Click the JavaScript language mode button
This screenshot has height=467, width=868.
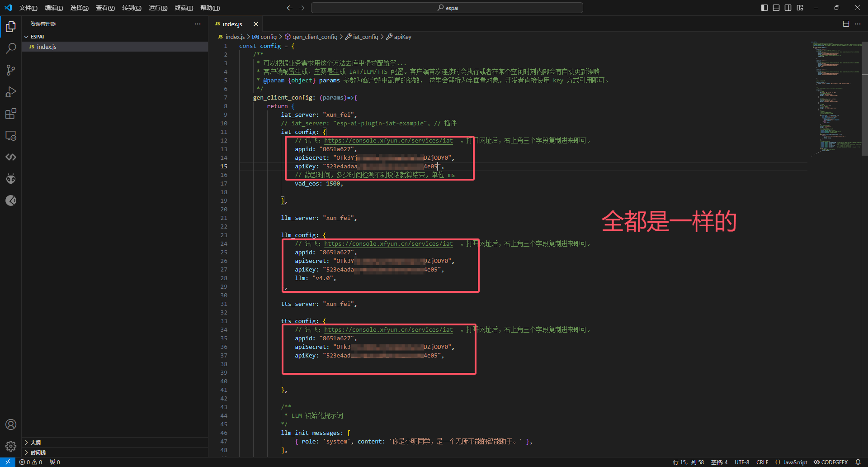791,462
